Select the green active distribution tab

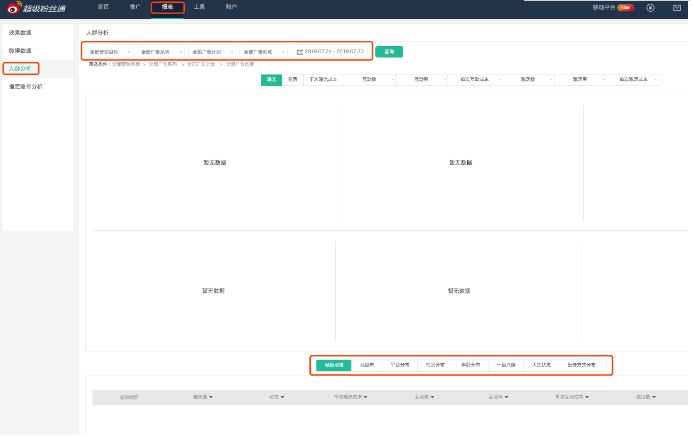coord(333,365)
